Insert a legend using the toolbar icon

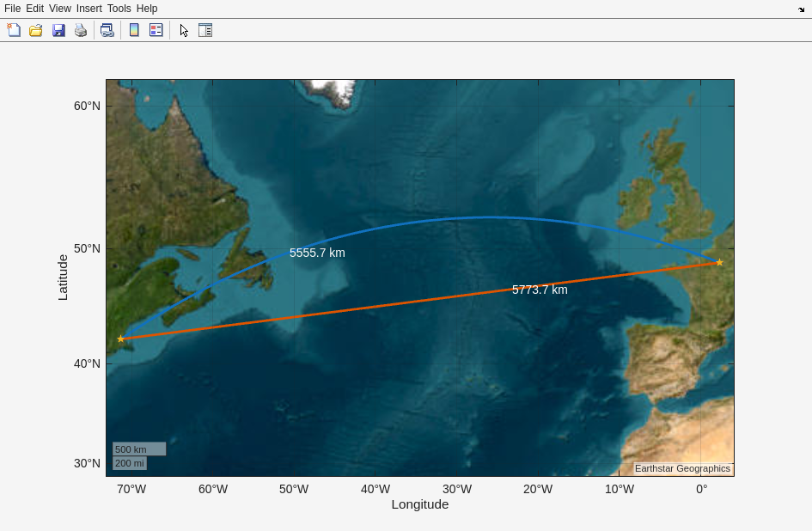click(156, 30)
